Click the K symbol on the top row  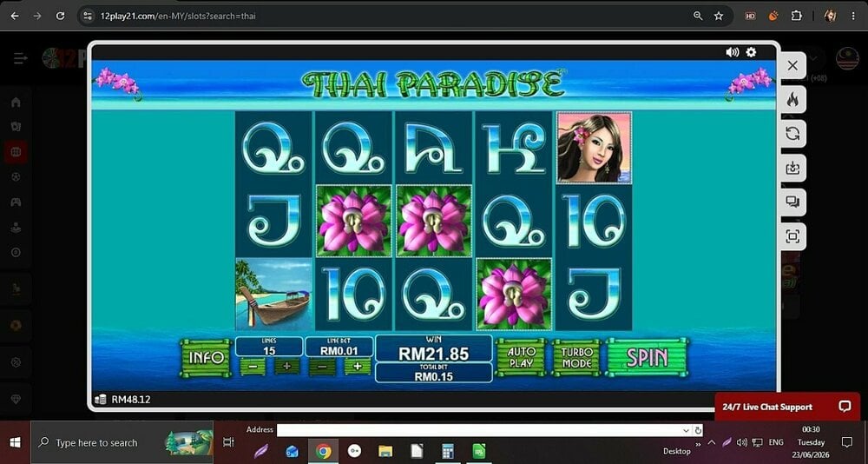click(514, 148)
